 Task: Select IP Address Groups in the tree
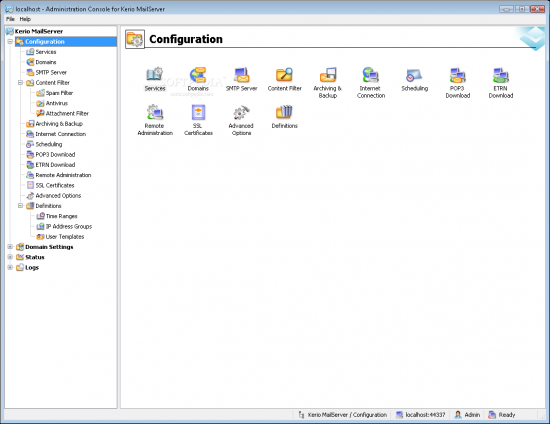point(69,226)
